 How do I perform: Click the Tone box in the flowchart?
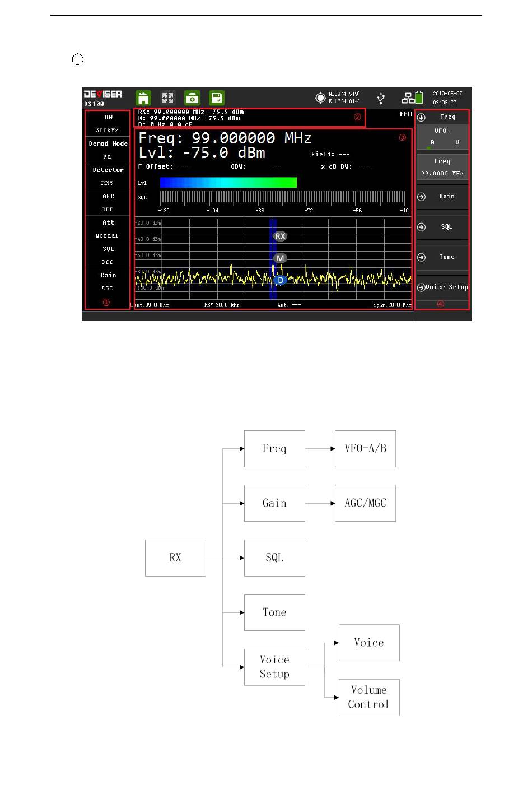pyautogui.click(x=274, y=612)
